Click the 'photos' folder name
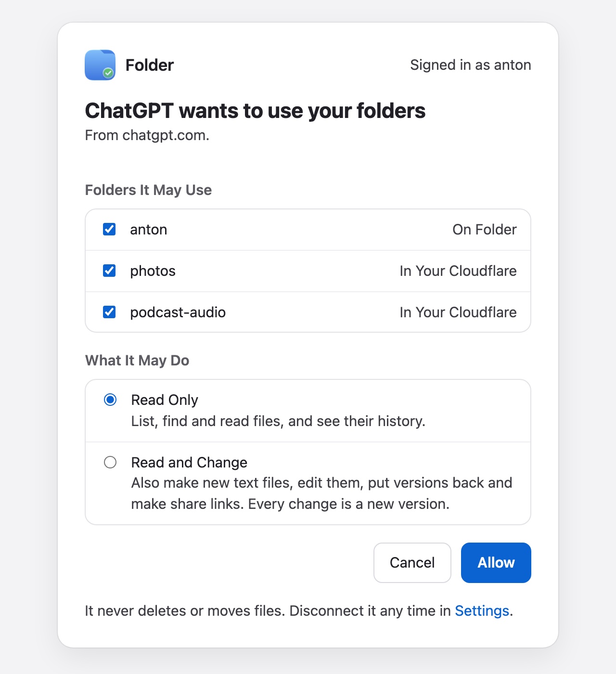 pos(153,271)
